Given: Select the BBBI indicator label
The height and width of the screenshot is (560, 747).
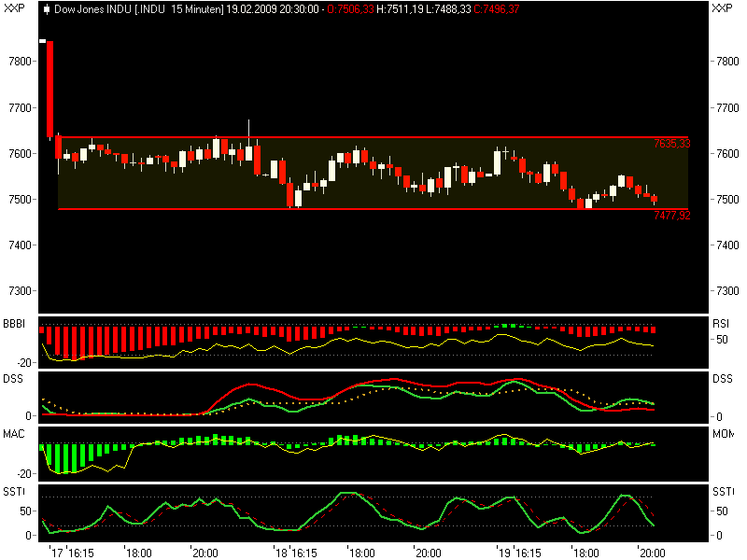Looking at the screenshot, I should (14, 324).
